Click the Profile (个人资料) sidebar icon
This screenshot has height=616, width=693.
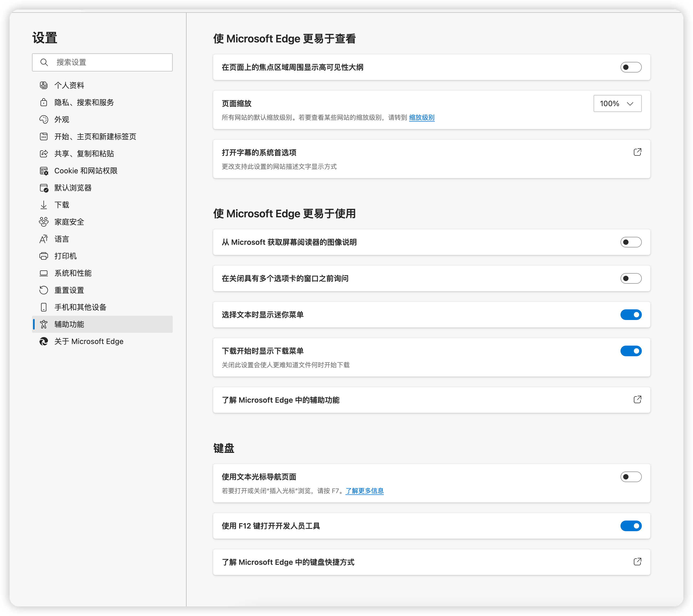click(44, 85)
